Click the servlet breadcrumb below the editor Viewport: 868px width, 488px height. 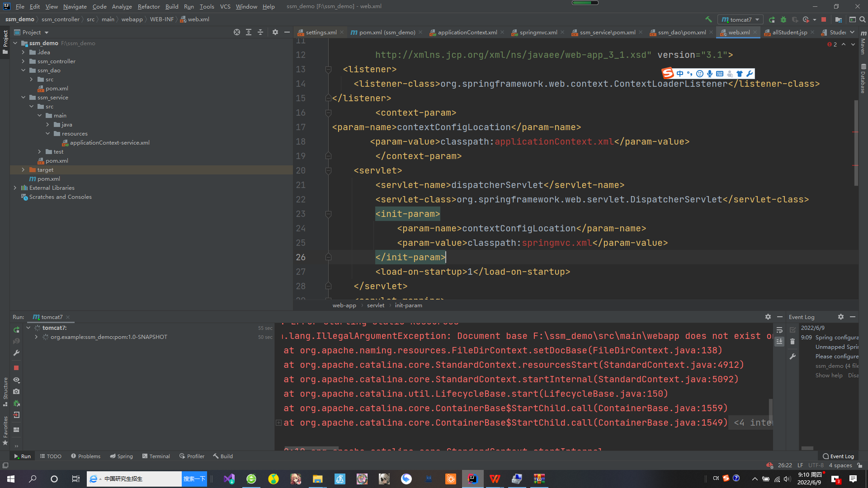375,305
